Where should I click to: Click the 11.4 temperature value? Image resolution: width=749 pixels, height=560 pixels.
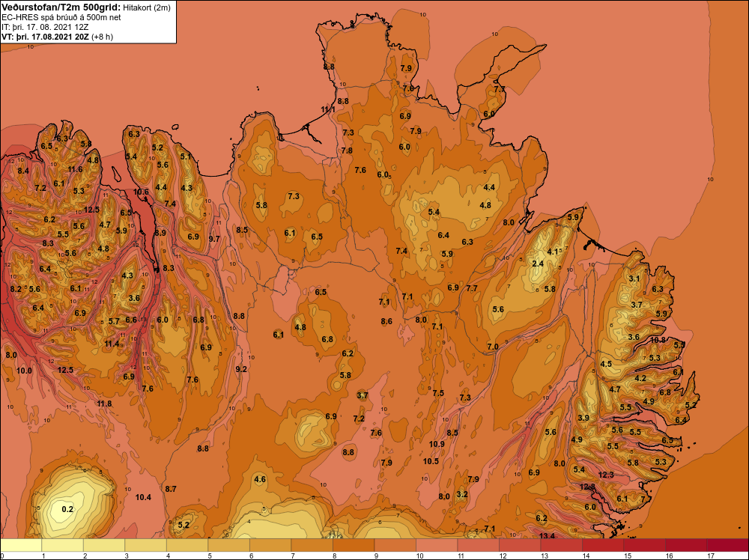tap(112, 344)
